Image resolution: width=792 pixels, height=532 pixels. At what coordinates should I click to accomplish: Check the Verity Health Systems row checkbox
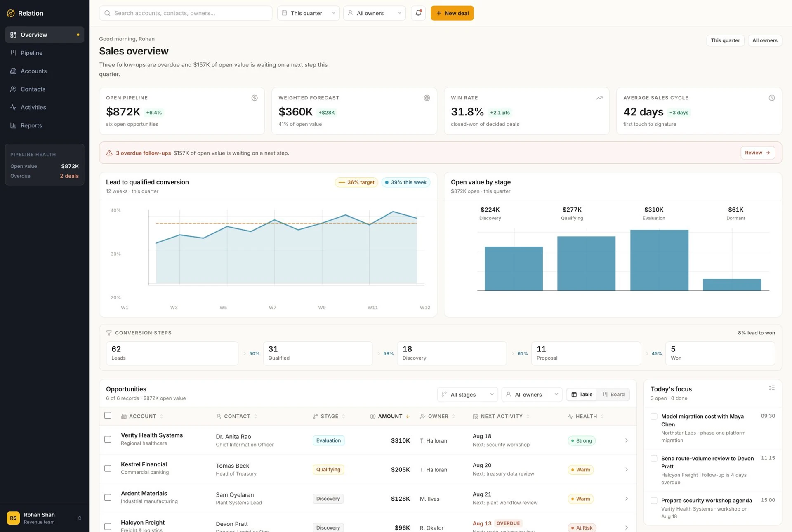tap(108, 439)
